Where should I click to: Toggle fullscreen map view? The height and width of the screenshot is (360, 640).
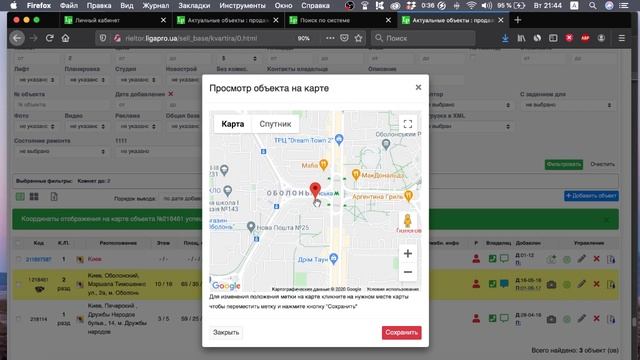407,124
